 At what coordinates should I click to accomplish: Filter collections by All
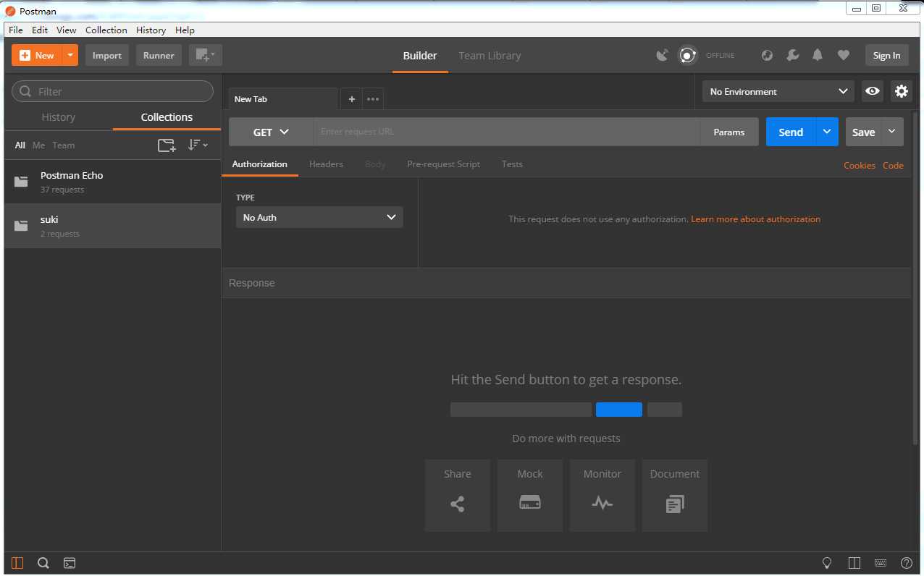coord(20,145)
